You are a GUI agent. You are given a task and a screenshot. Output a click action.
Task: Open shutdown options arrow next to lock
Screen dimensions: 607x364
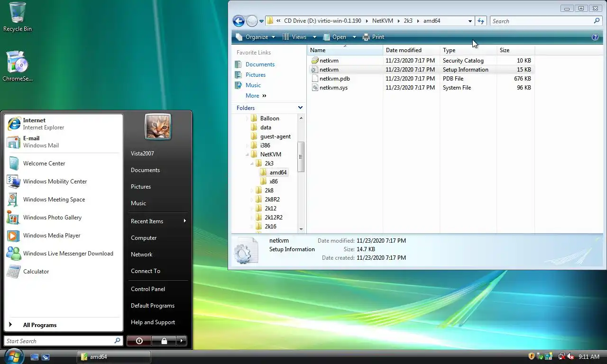(x=182, y=341)
